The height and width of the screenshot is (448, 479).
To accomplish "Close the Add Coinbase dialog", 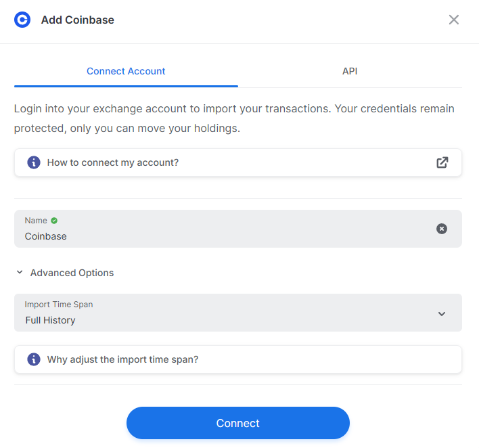I will (x=454, y=20).
